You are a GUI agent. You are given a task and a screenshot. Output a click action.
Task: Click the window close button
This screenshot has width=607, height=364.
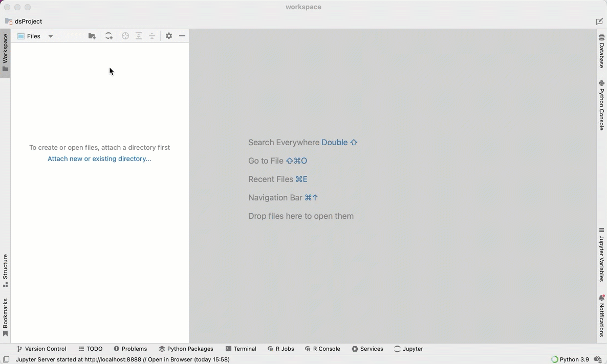(7, 7)
